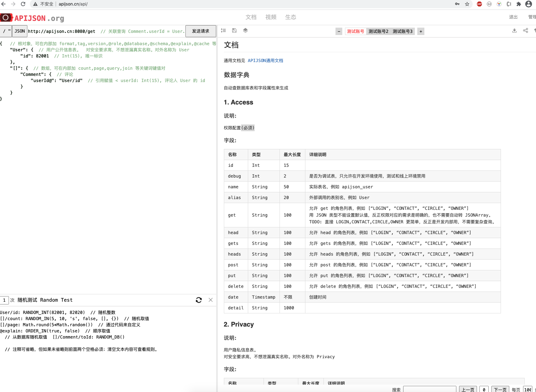This screenshot has height=392, width=536.
Task: Toggle the JSON format button
Action: (20, 31)
